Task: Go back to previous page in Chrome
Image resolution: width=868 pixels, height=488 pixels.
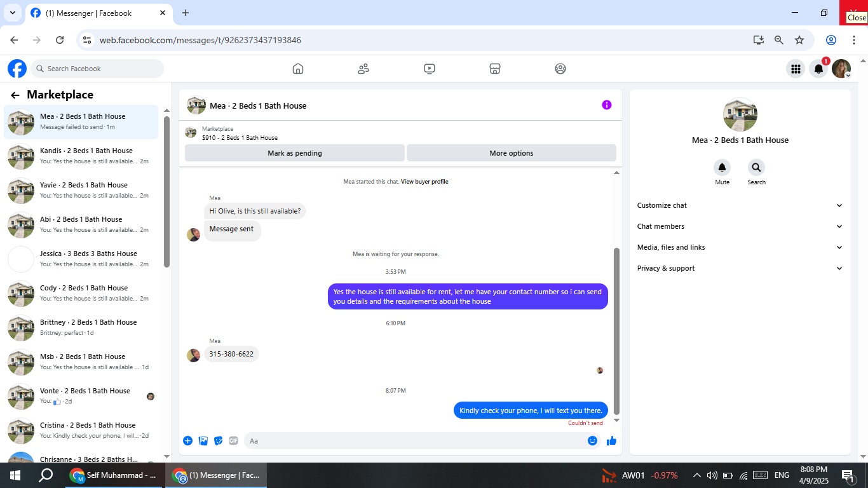Action: [x=14, y=40]
